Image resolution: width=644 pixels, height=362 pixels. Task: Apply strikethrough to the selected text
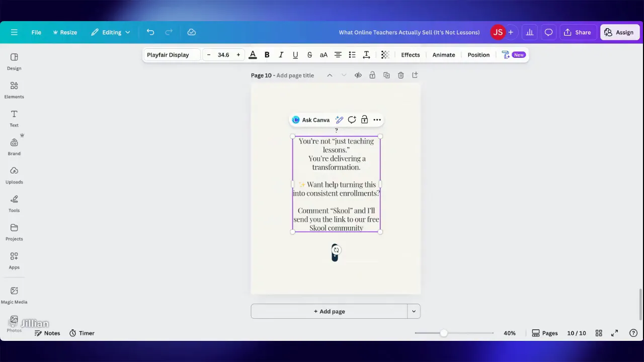tap(309, 55)
